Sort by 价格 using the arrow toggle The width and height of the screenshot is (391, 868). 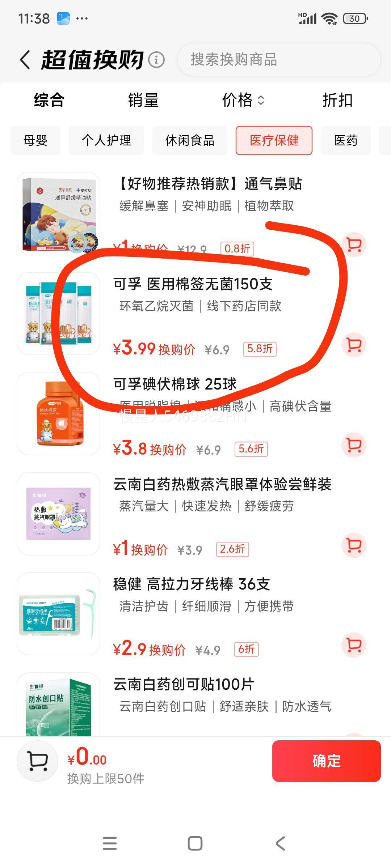(243, 100)
